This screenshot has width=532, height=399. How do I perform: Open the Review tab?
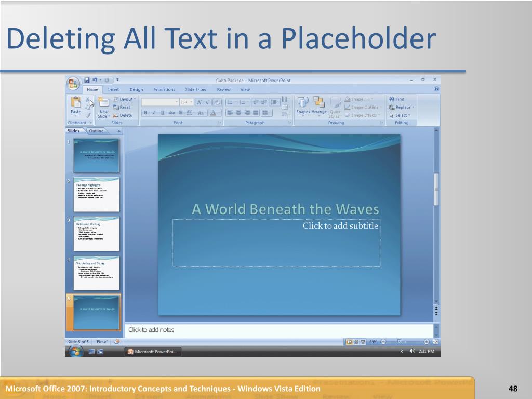(x=223, y=89)
